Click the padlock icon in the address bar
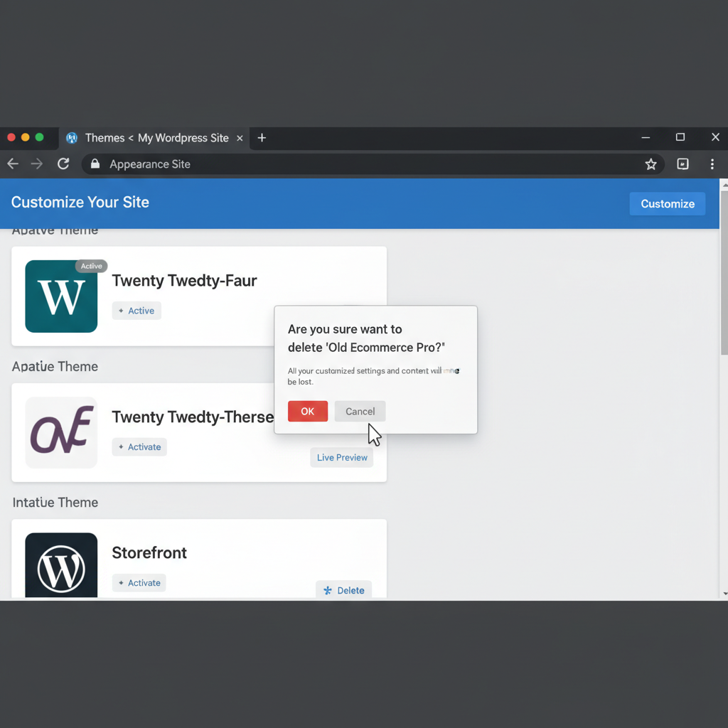The width and height of the screenshot is (728, 728). (95, 164)
